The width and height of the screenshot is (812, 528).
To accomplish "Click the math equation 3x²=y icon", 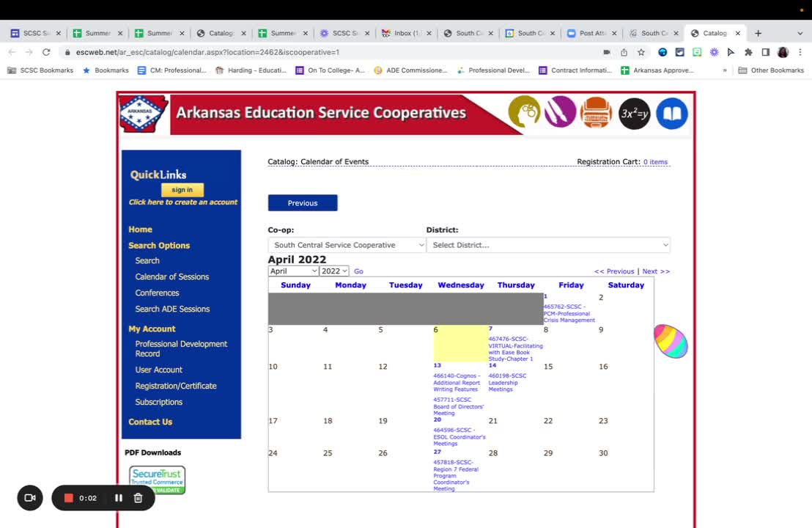I will tap(635, 113).
